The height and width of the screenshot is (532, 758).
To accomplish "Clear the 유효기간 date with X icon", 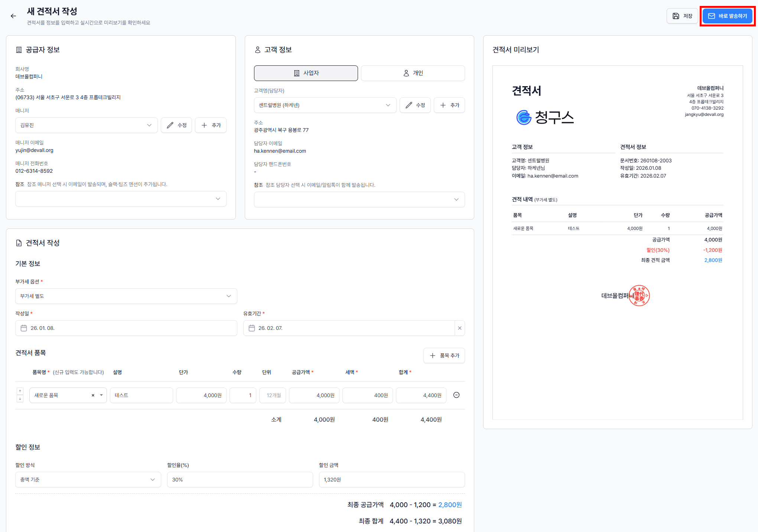I will click(x=460, y=328).
